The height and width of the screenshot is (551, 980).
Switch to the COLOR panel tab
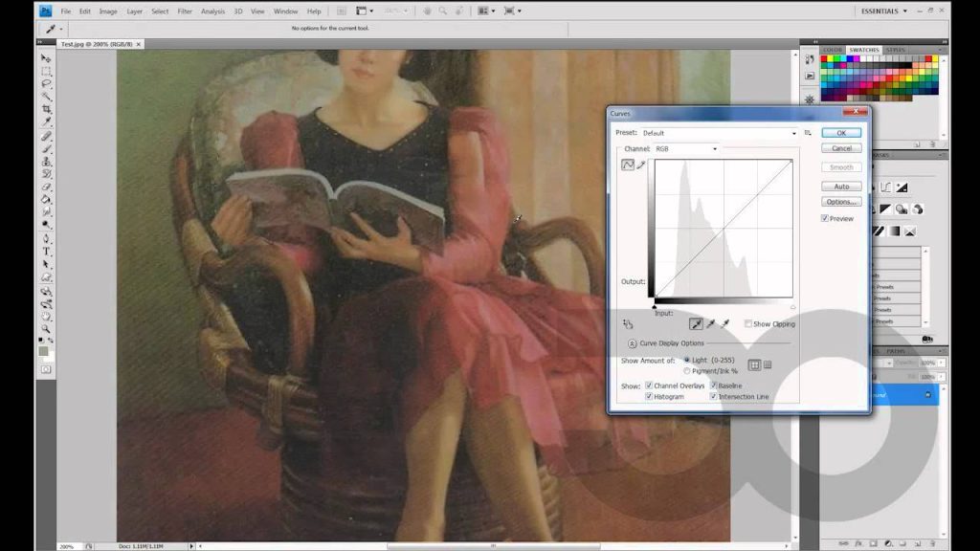pos(832,50)
